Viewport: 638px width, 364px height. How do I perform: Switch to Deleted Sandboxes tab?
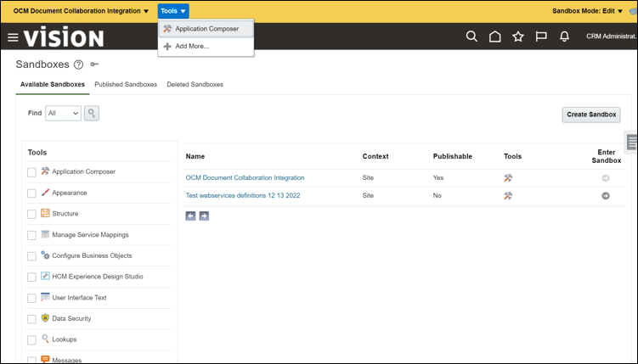click(195, 85)
